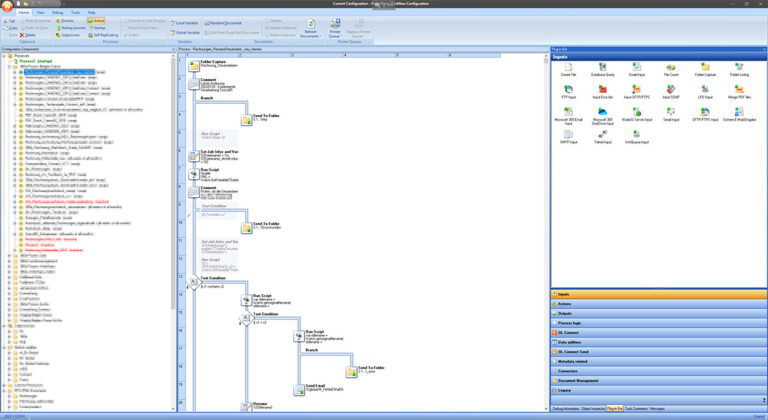Select the first Send To Folder step

point(245,121)
